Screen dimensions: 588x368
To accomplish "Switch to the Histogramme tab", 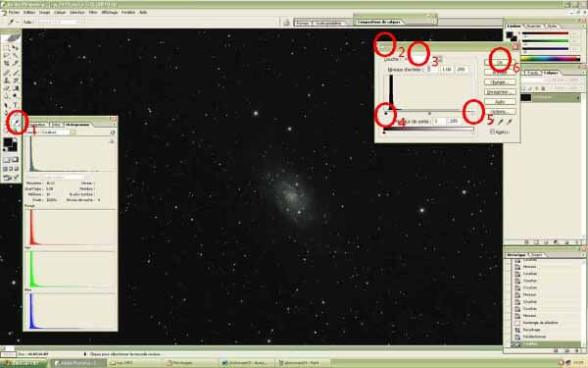I will [x=77, y=125].
